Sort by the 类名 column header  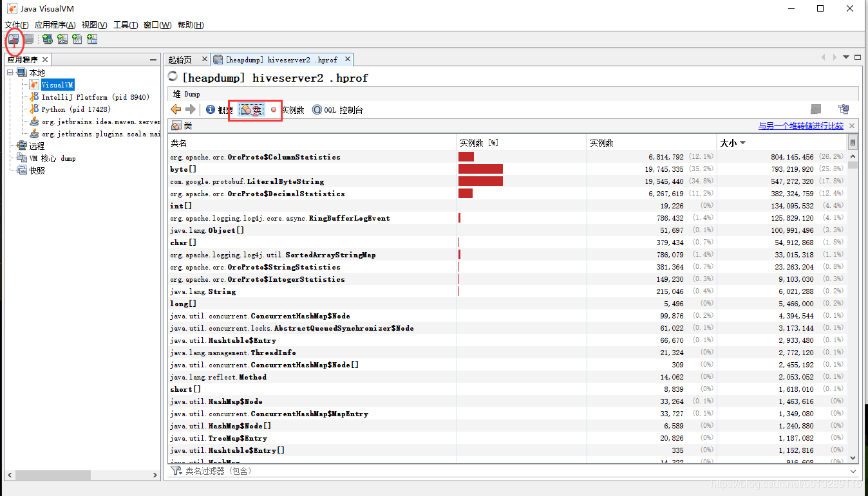312,143
